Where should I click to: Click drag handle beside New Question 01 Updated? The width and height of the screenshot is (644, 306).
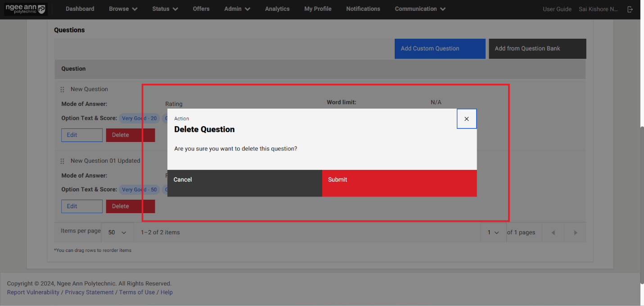63,161
